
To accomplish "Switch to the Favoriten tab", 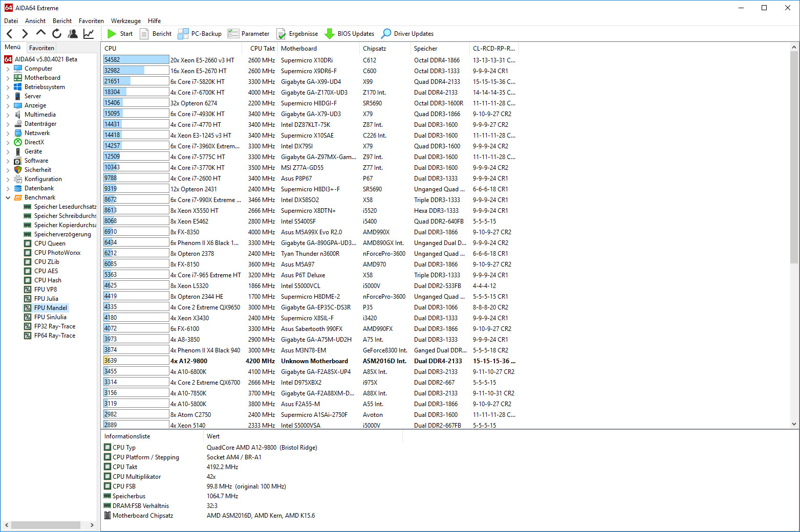I will [41, 48].
